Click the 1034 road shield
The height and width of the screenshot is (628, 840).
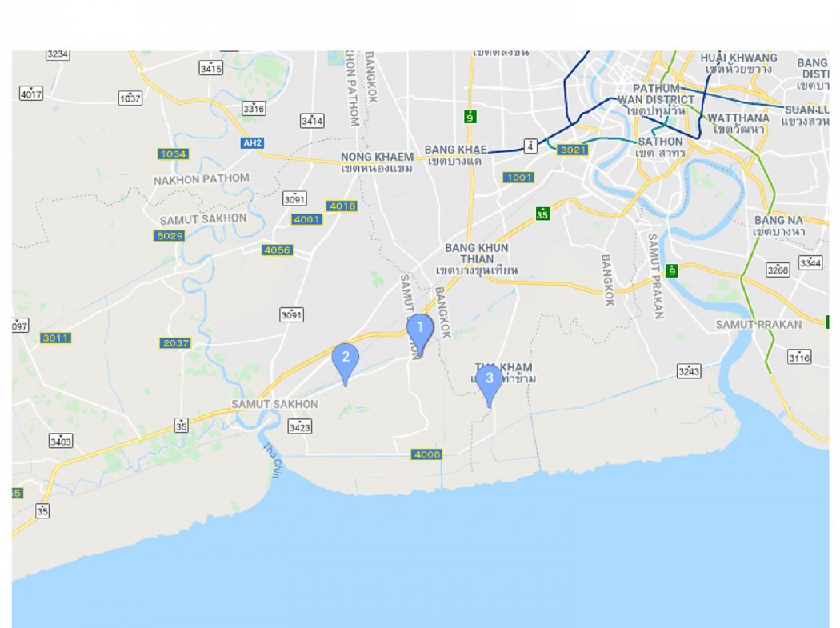point(173,154)
